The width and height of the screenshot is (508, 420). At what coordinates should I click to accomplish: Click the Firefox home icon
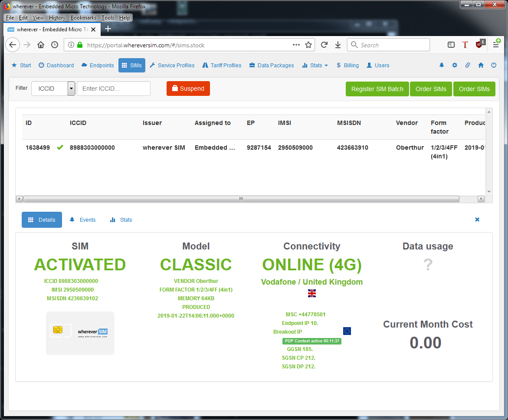coord(41,45)
